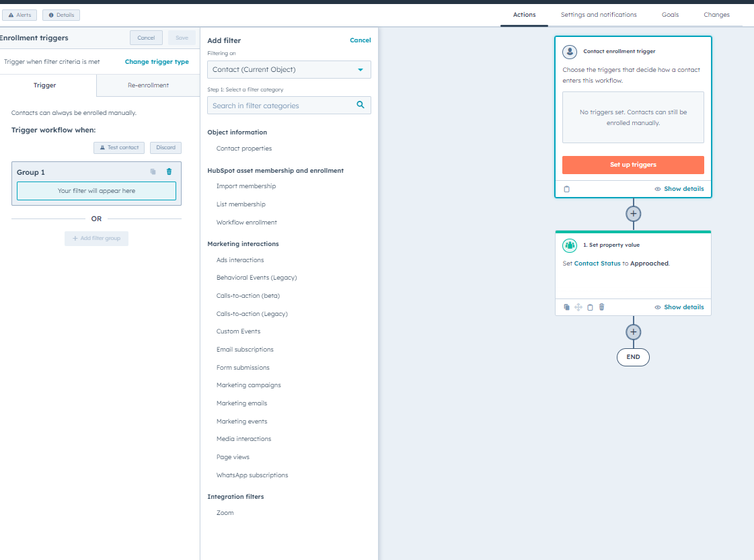754x560 pixels.
Task: Open the Contact (Current Object) dropdown
Action: (289, 69)
